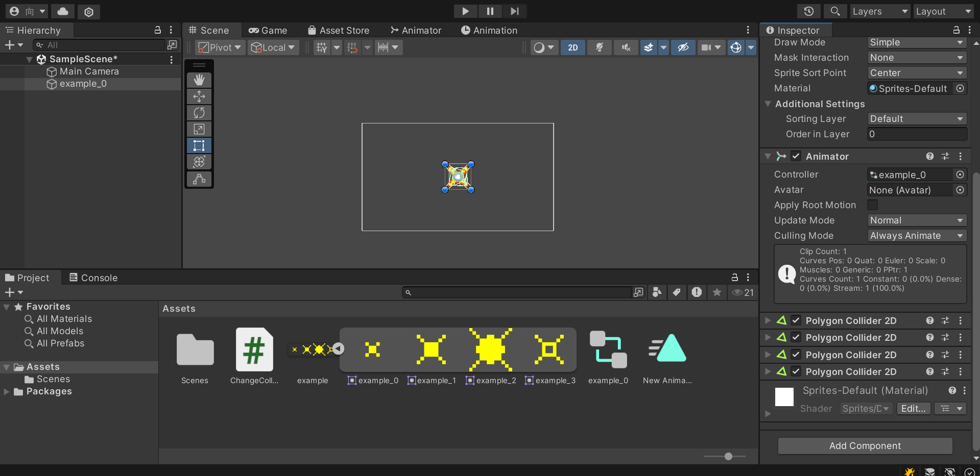Viewport: 980px width, 476px height.
Task: Select Main Camera in Hierarchy
Action: [x=89, y=71]
